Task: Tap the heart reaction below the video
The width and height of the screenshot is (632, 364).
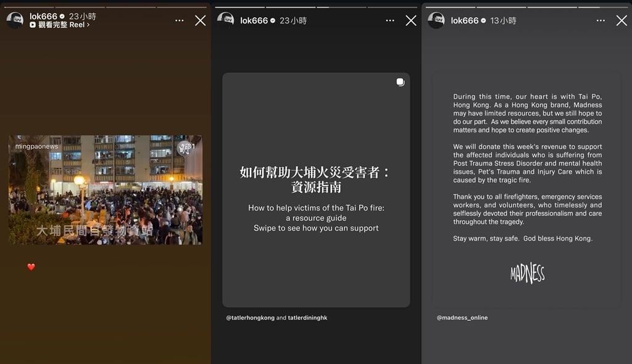Action: (x=30, y=267)
